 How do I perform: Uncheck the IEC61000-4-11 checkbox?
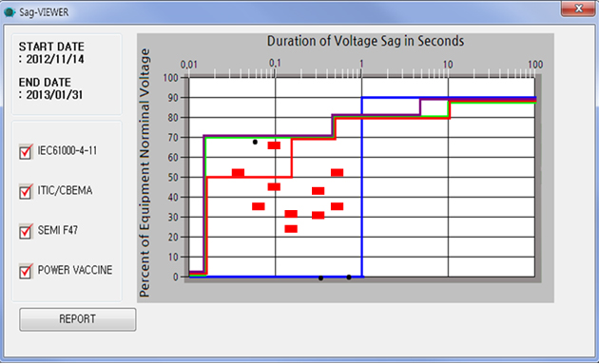26,152
